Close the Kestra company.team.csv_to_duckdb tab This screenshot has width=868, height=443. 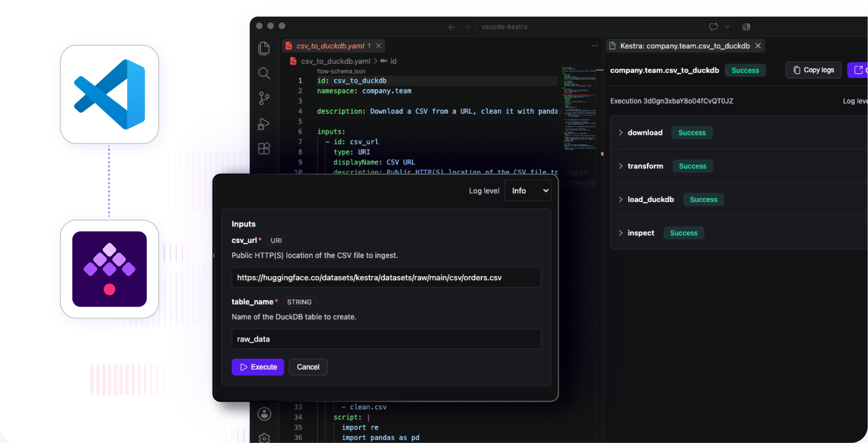click(x=758, y=46)
